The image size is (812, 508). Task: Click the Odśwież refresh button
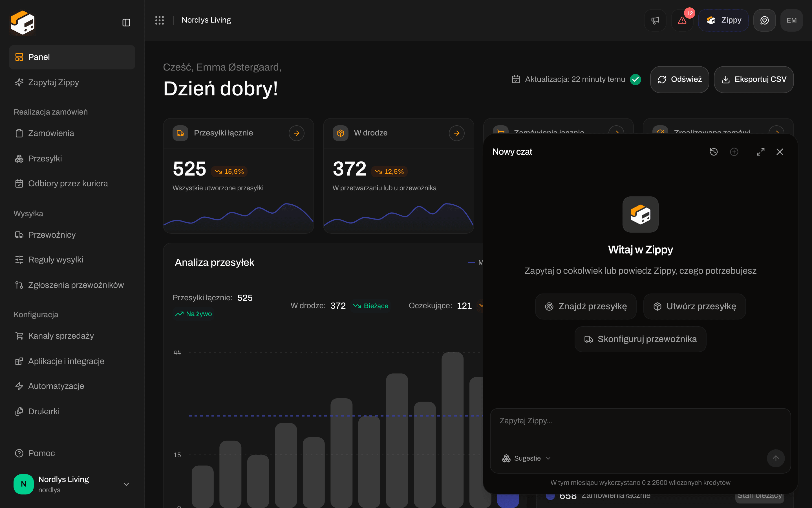click(x=679, y=79)
